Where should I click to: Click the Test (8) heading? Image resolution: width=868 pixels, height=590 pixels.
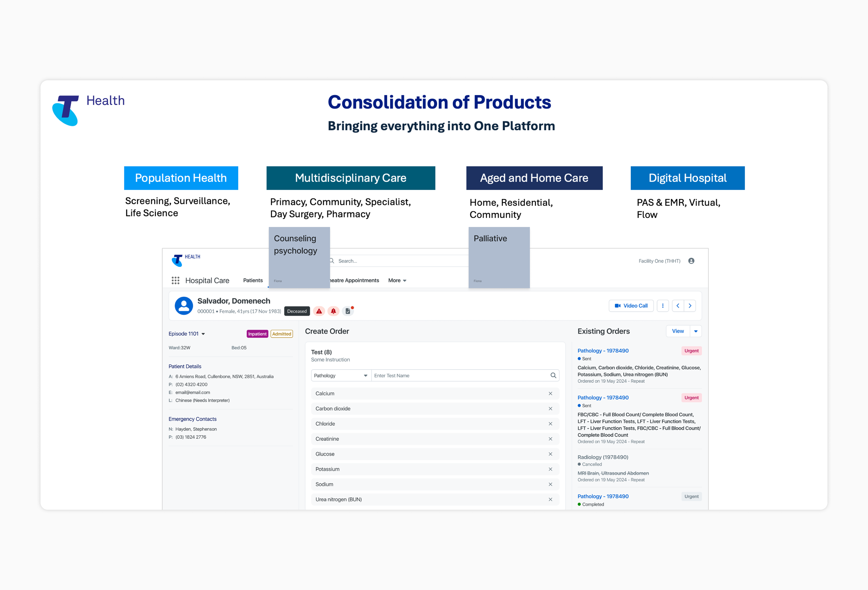(321, 352)
